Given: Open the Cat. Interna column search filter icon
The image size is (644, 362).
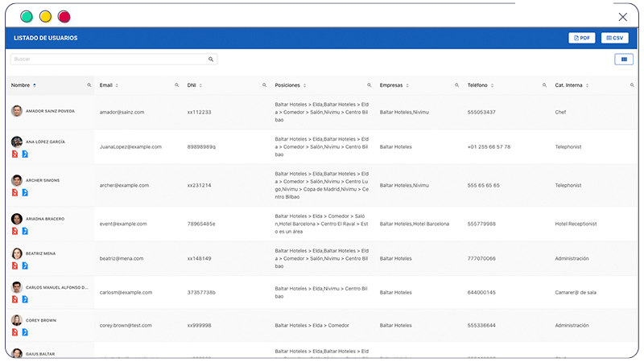Looking at the screenshot, I should pyautogui.click(x=632, y=85).
